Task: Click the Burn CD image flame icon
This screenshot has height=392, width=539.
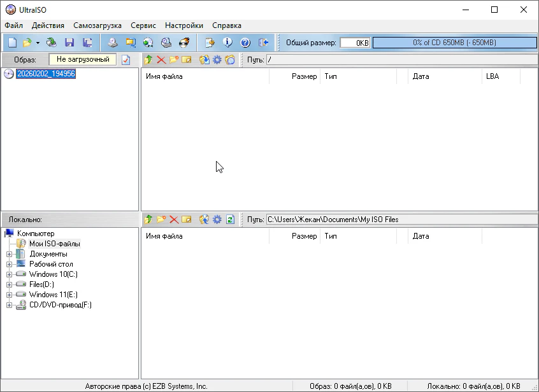Action: [x=184, y=43]
